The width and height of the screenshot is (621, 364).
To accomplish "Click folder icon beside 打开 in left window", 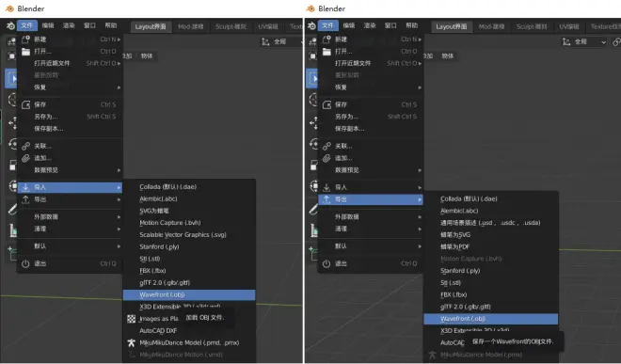I will pos(25,52).
